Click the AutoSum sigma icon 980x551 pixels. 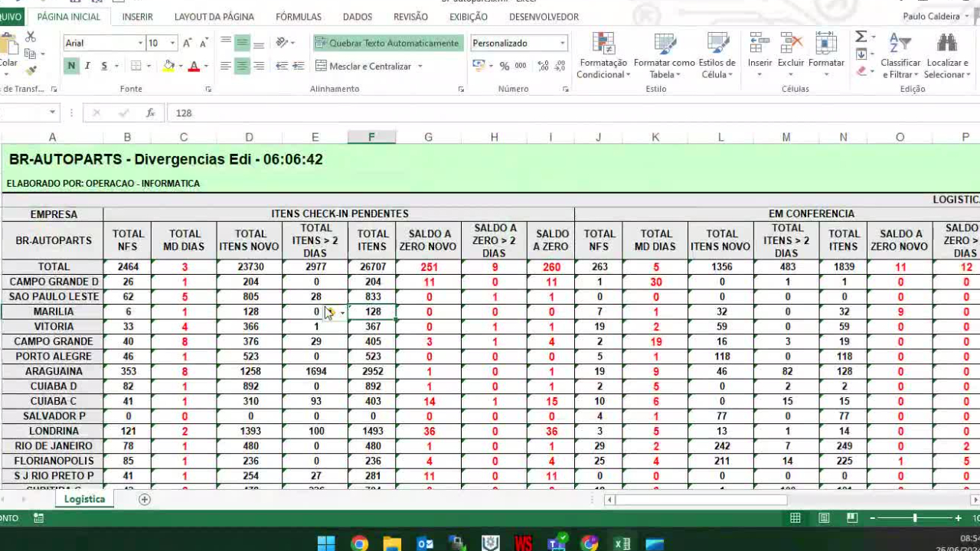point(861,37)
